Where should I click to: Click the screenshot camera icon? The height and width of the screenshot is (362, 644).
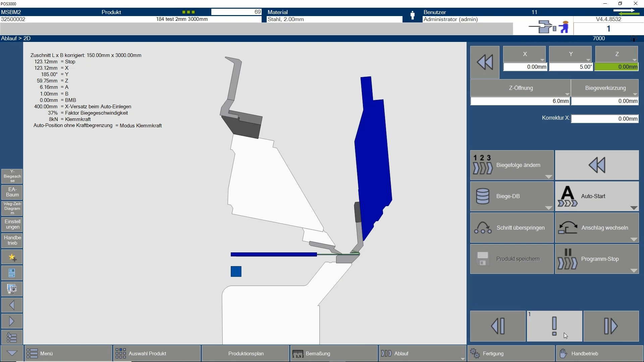click(12, 289)
